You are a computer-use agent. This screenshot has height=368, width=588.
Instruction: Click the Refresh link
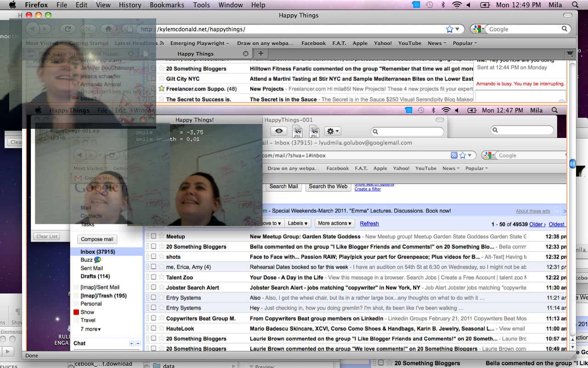tap(369, 224)
